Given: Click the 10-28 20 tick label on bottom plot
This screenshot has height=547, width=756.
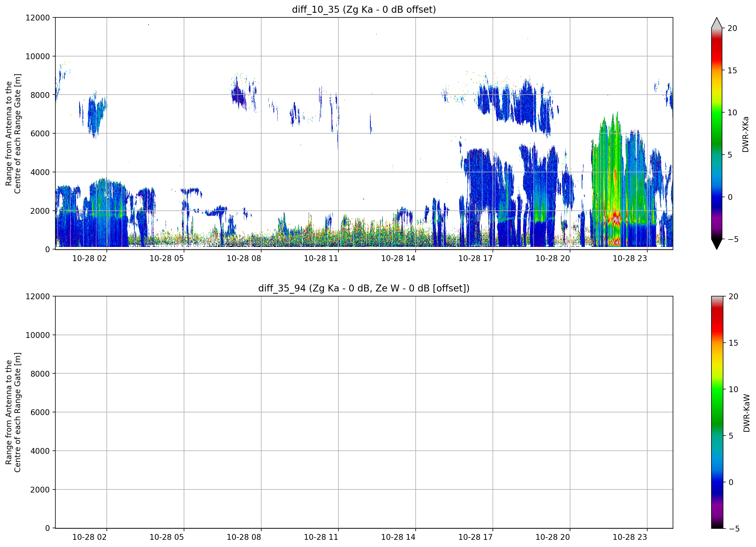Looking at the screenshot, I should tap(552, 537).
